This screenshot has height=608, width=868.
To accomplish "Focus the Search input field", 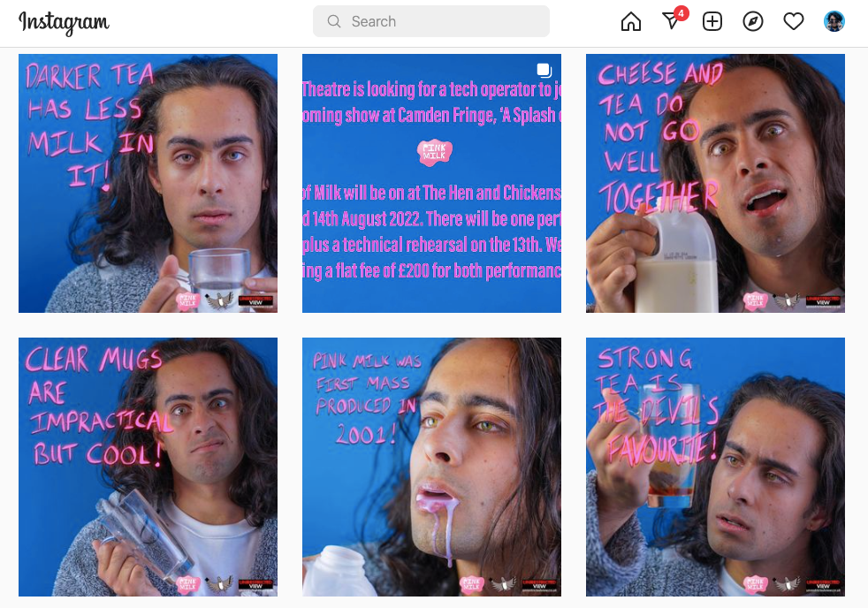I will (431, 21).
